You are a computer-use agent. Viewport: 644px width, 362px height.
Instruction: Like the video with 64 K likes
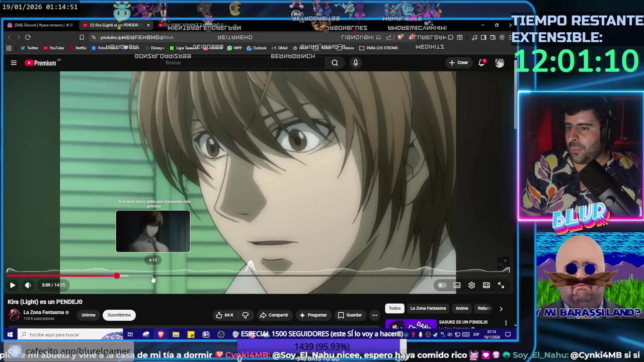click(x=224, y=315)
